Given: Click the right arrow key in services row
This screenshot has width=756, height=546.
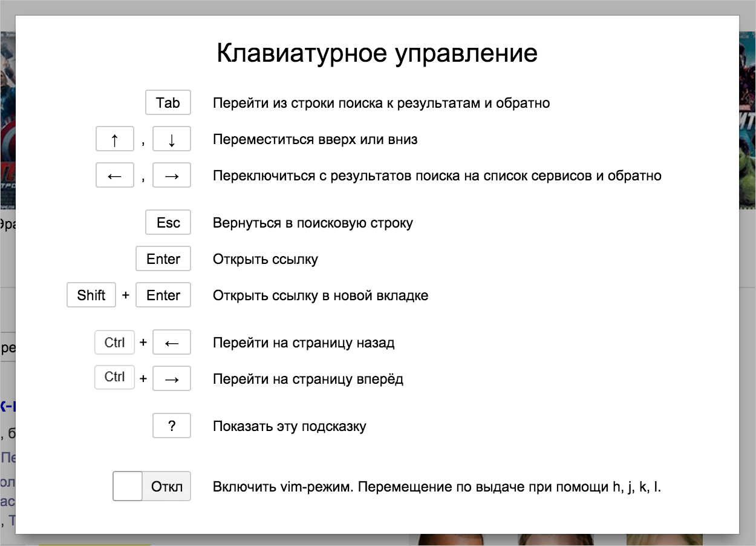Looking at the screenshot, I should point(172,176).
